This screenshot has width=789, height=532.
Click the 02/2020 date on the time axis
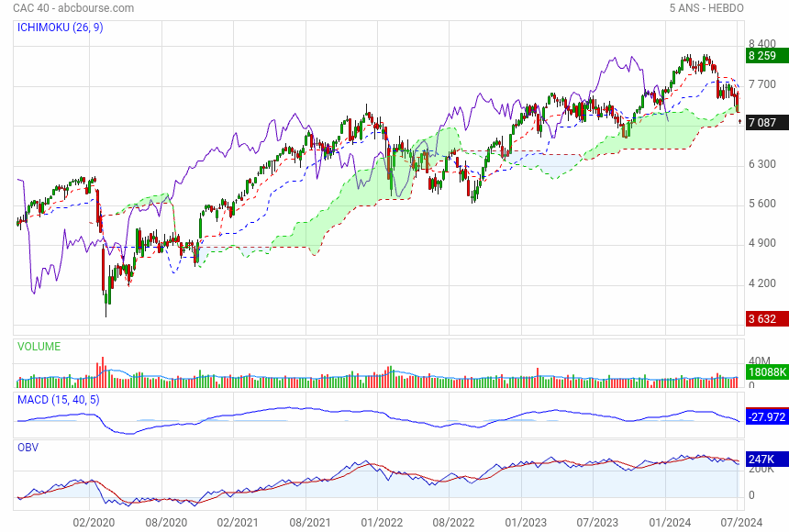coord(92,522)
